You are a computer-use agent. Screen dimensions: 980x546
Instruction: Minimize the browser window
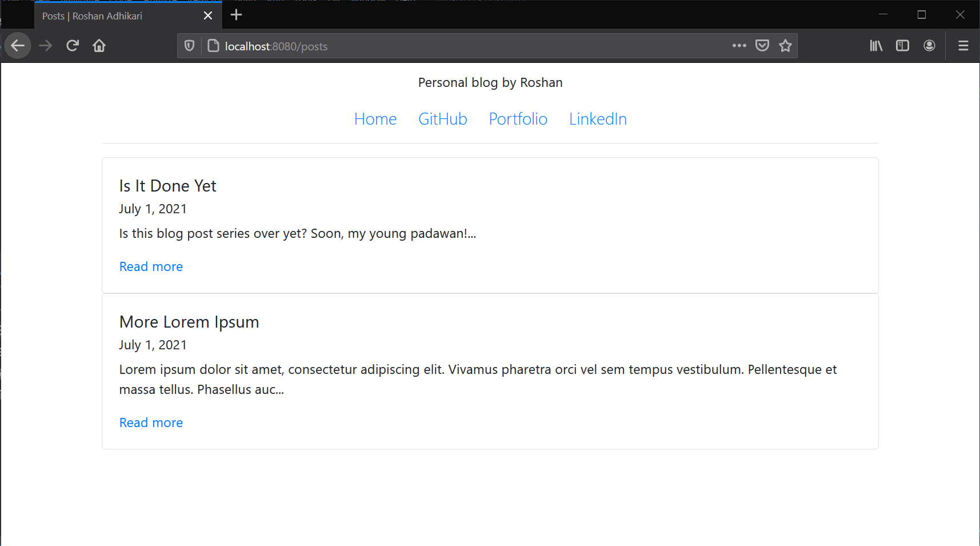point(883,15)
